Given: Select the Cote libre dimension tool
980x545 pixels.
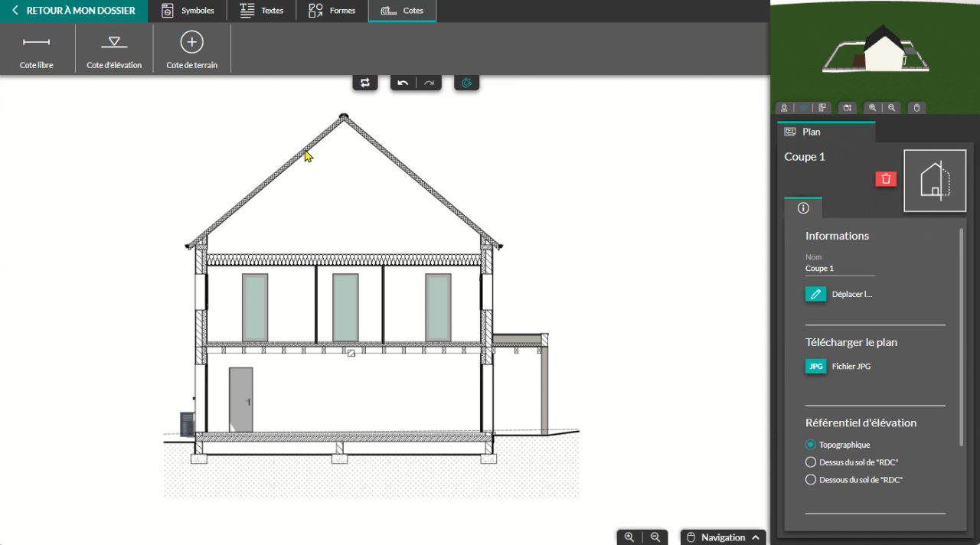Looking at the screenshot, I should click(36, 49).
